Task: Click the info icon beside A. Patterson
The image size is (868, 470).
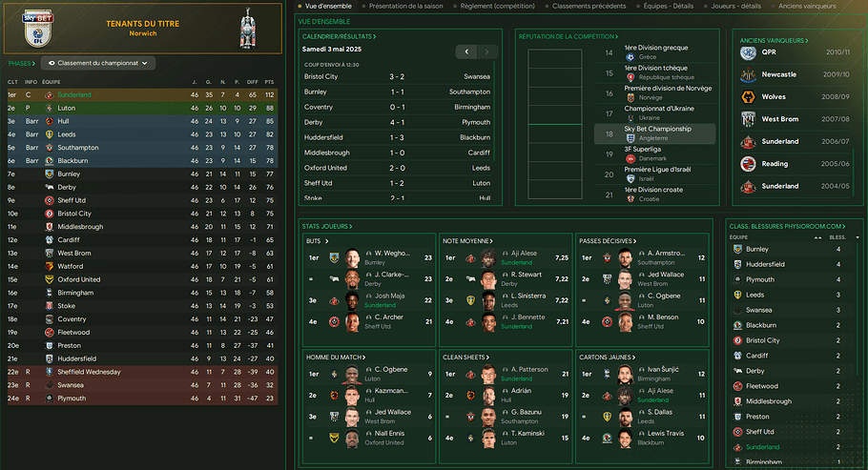Action: coord(505,369)
